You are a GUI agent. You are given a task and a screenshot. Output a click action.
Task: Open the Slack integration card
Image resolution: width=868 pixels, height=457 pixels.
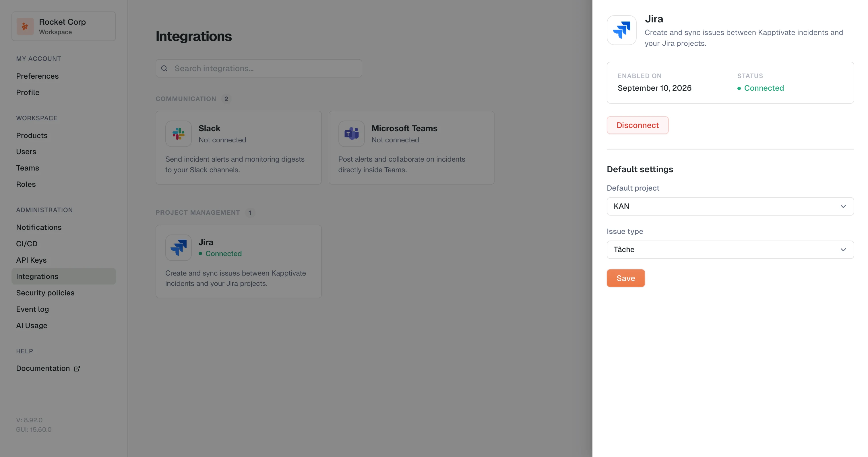[239, 148]
